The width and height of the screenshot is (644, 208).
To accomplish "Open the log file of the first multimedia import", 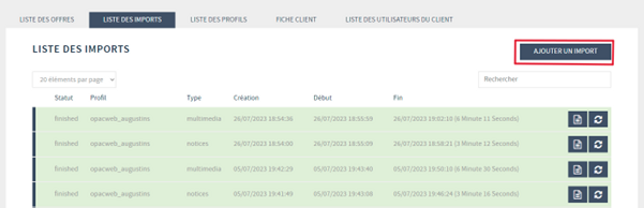I will coord(577,119).
